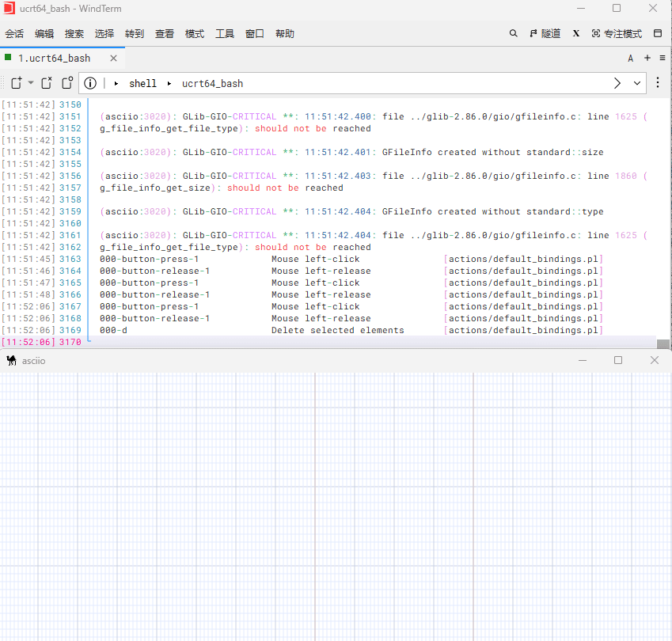Click the search magnifier icon in menu bar

pyautogui.click(x=513, y=34)
